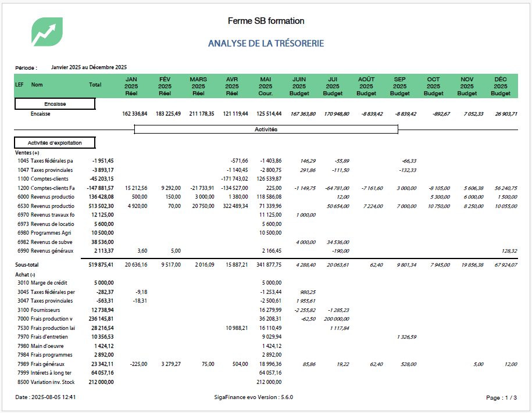Click the April value -171 743,02
The width and height of the screenshot is (532, 413).
pos(234,179)
